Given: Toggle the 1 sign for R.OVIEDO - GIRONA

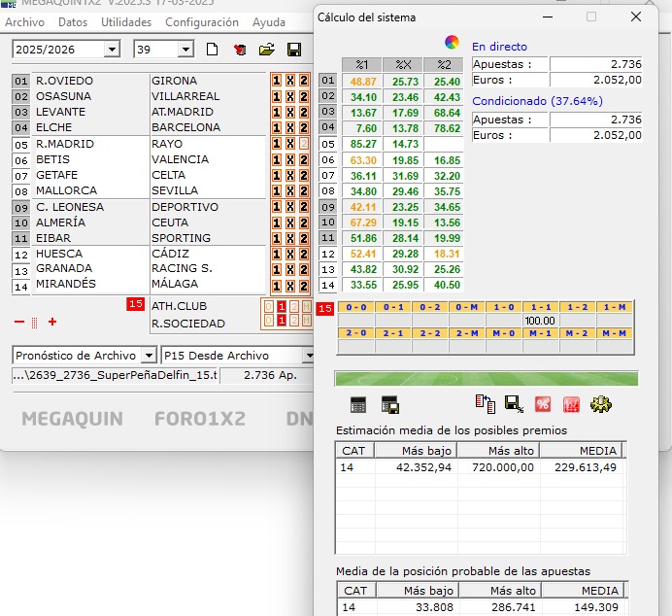Looking at the screenshot, I should [x=277, y=81].
